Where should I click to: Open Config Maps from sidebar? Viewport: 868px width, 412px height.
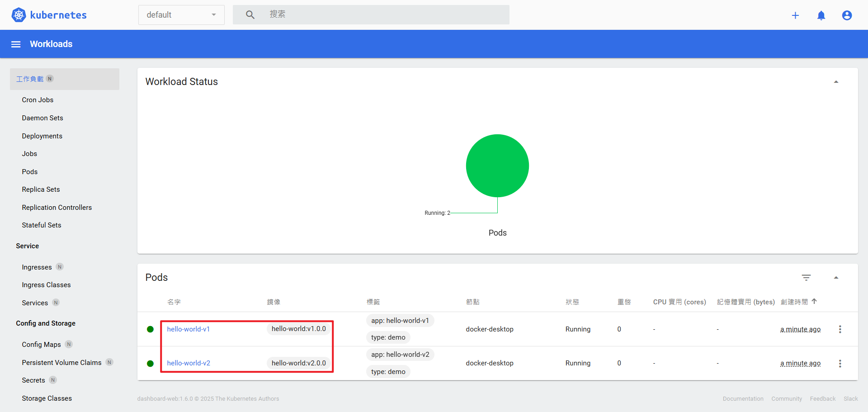tap(41, 345)
